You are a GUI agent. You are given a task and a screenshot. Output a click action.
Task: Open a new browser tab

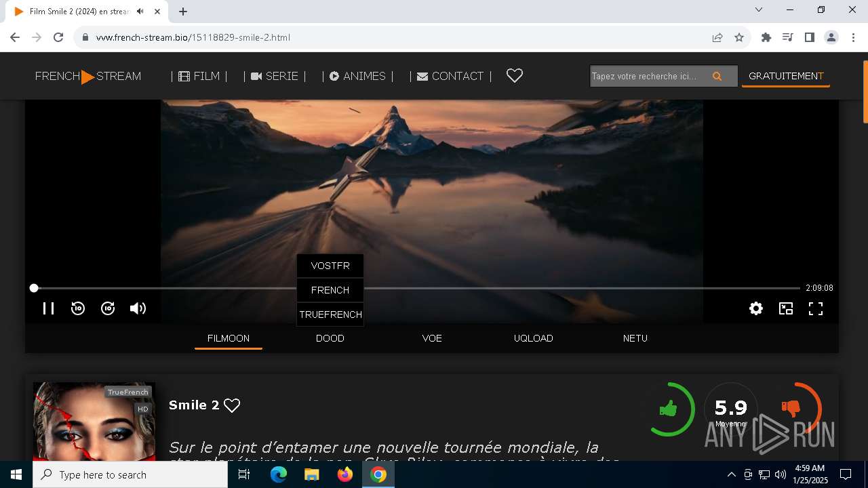pyautogui.click(x=183, y=12)
